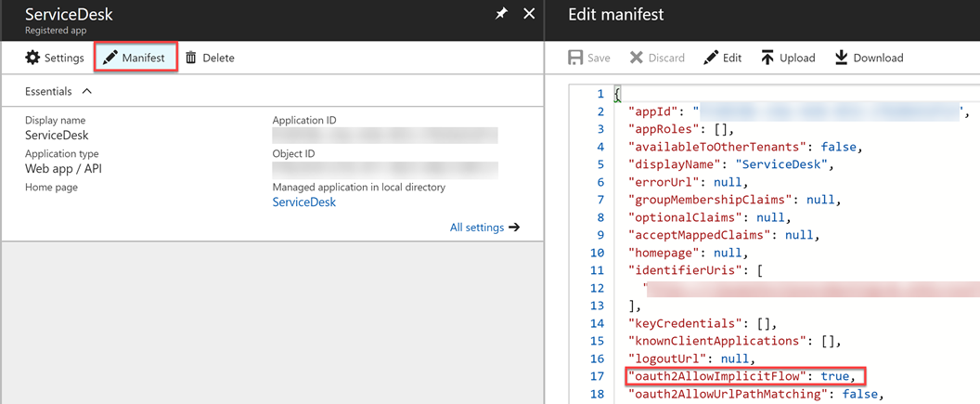Click the Upload arrow icon
The width and height of the screenshot is (980, 404).
coord(767,58)
